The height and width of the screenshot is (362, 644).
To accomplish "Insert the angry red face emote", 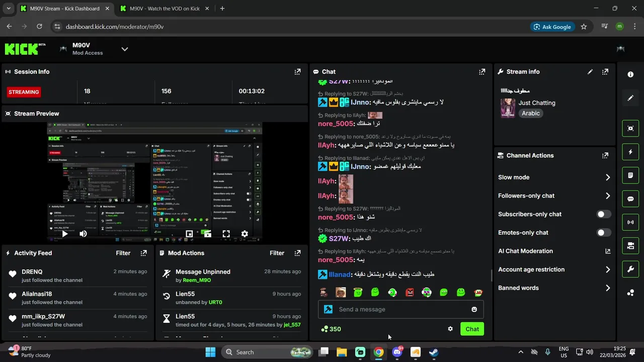I will pos(410,292).
